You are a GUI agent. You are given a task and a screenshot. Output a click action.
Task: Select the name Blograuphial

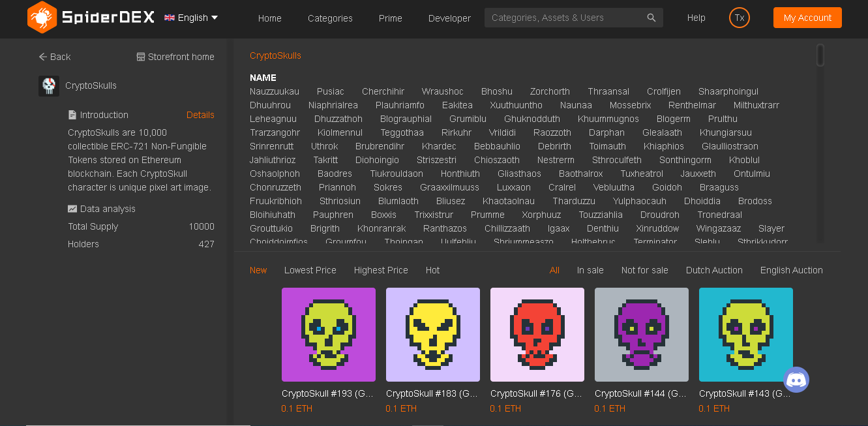406,119
